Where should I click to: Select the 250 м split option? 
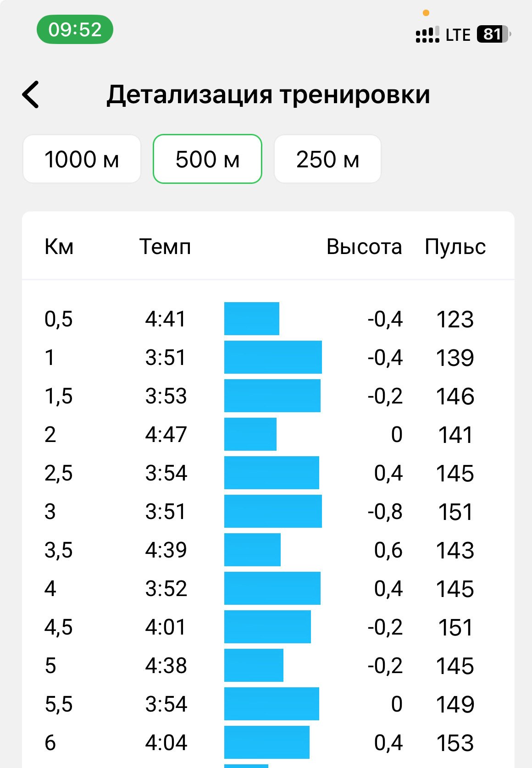[327, 159]
